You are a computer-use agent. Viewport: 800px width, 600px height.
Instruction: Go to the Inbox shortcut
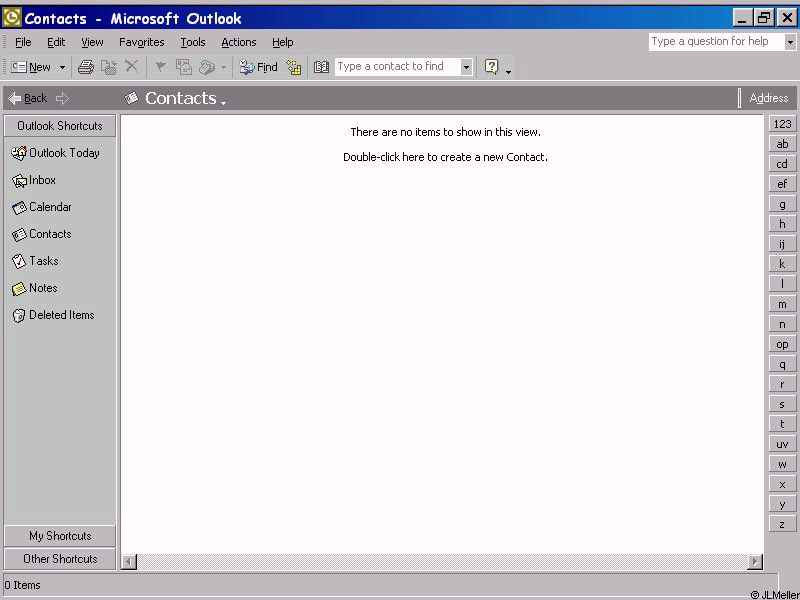[34, 180]
